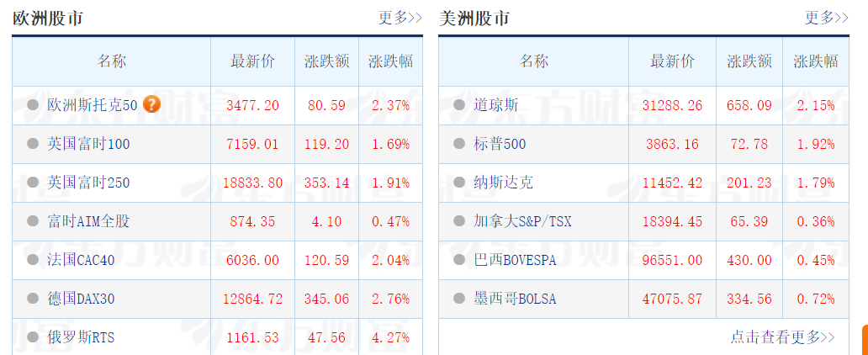Image resolution: width=868 pixels, height=355 pixels.
Task: Open the 标普500 index link
Action: pyautogui.click(x=500, y=144)
